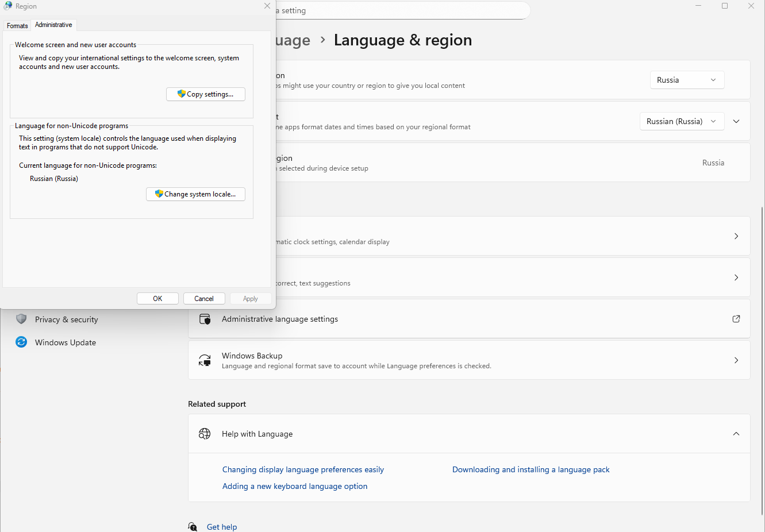Screen dimensions: 765x532
Task: Click the Region dialog globe icon
Action: click(x=8, y=6)
